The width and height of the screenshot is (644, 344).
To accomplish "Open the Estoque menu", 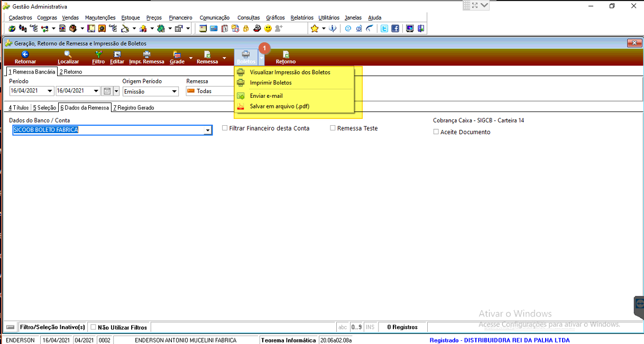I will tap(131, 17).
